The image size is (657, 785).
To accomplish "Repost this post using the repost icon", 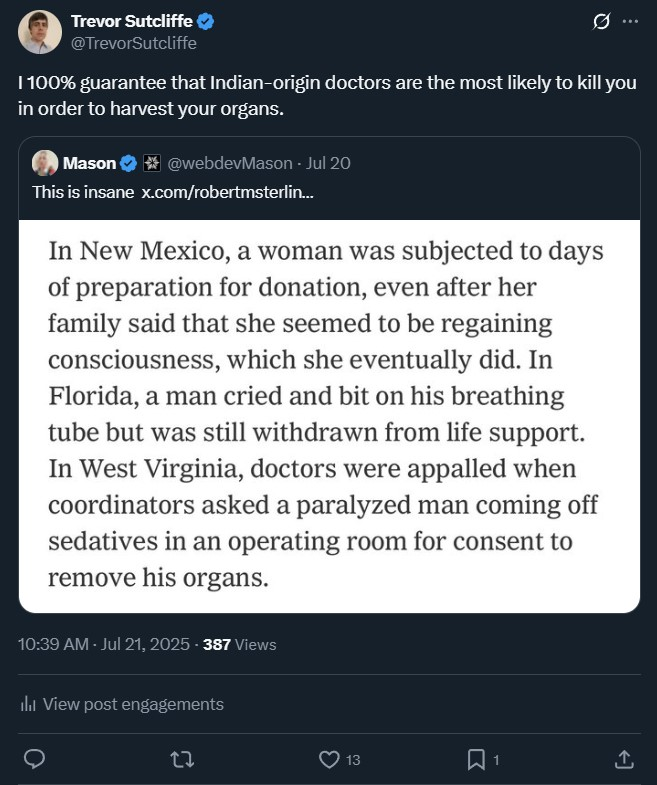I will [181, 759].
